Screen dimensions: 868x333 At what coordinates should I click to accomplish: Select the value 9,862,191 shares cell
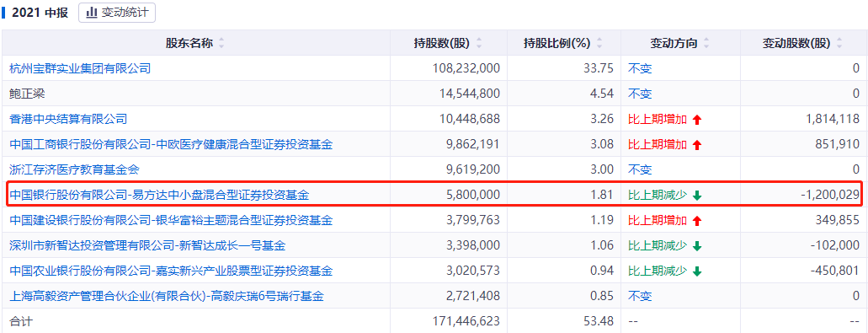473,144
